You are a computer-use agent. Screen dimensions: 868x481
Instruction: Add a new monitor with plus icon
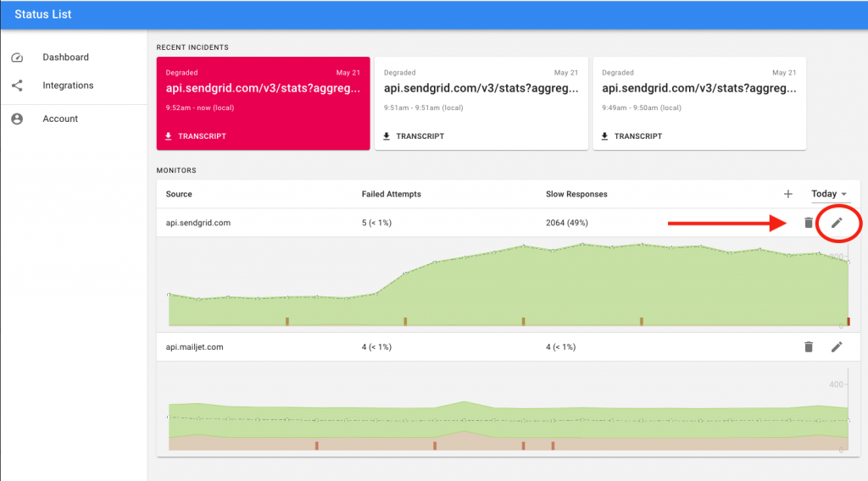[x=787, y=194]
